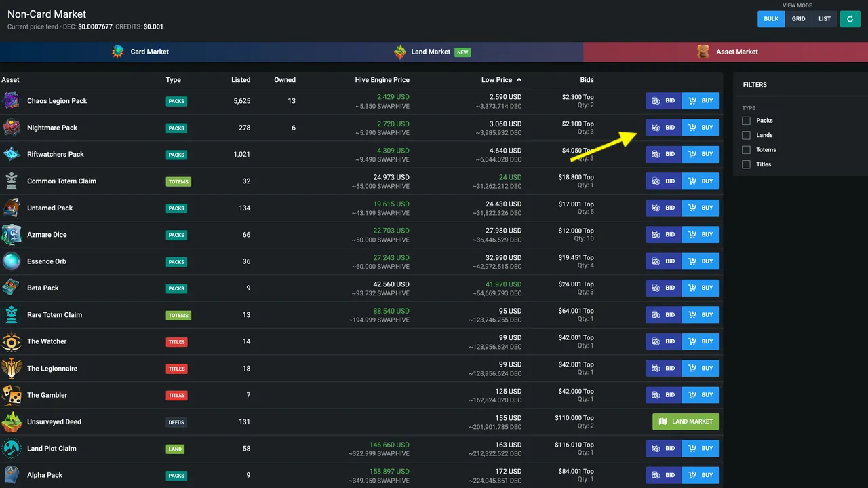The width and height of the screenshot is (868, 488).
Task: Select GRID view mode
Action: [x=799, y=19]
